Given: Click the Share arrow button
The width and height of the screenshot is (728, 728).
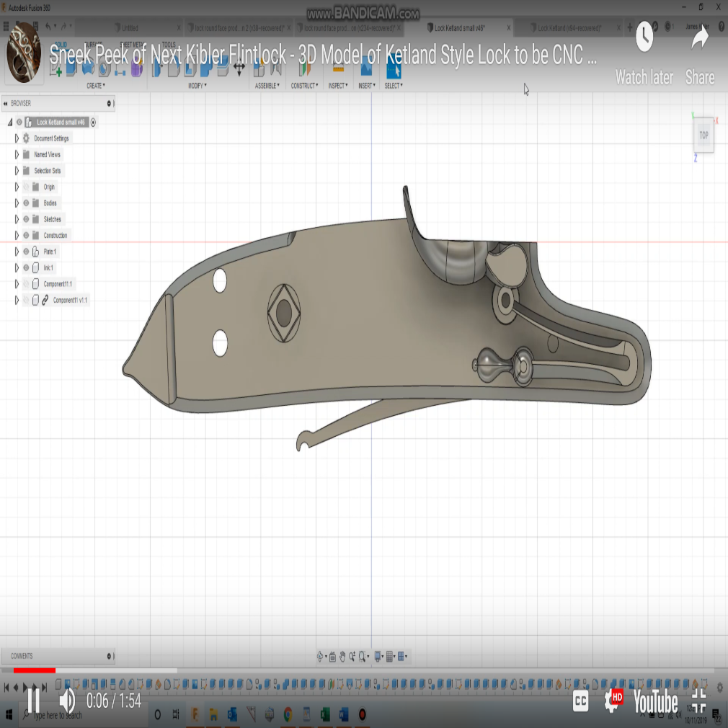Looking at the screenshot, I should [x=700, y=38].
